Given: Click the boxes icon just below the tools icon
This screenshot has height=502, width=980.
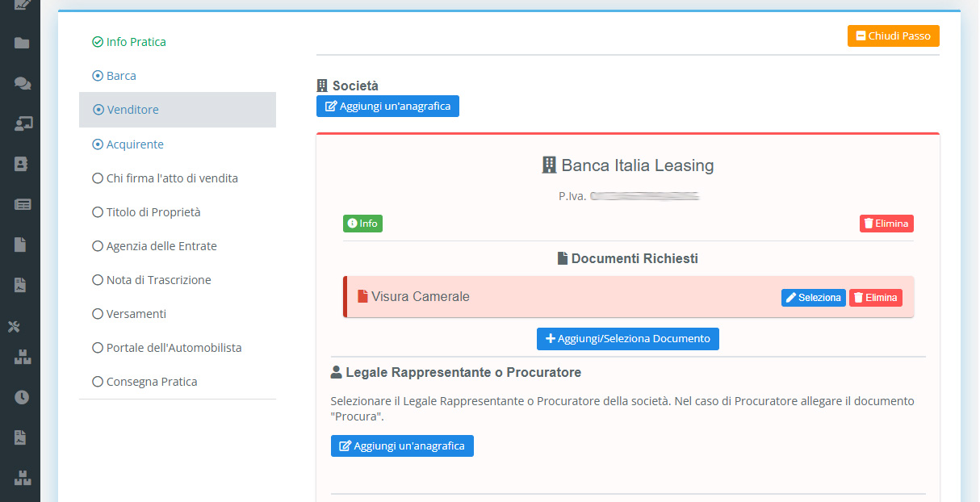Looking at the screenshot, I should [23, 357].
